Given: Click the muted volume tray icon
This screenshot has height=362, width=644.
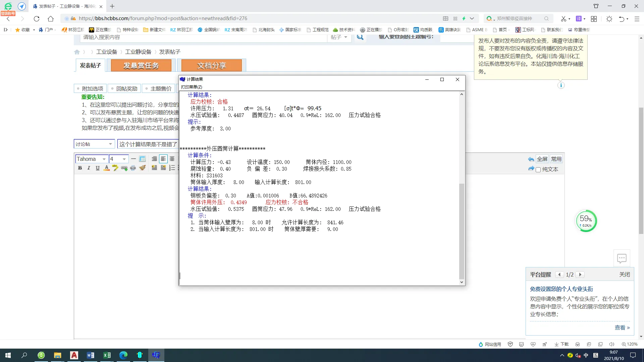Looking at the screenshot, I should (578, 355).
